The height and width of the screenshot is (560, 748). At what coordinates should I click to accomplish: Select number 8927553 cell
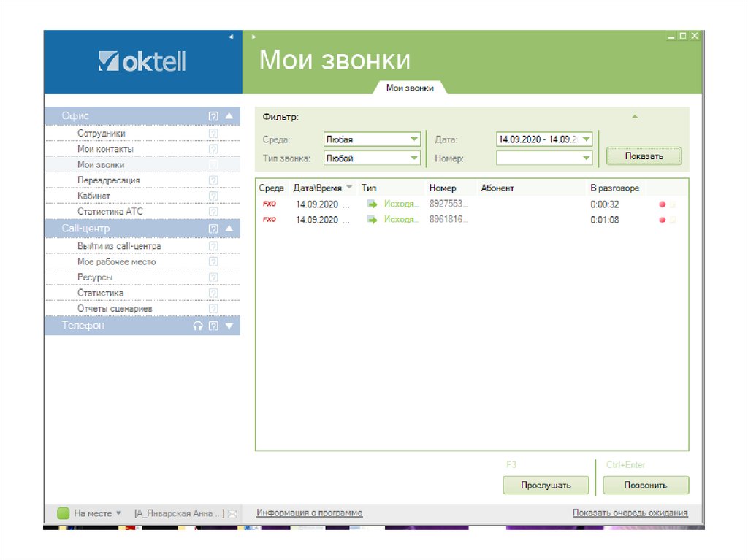pos(448,204)
